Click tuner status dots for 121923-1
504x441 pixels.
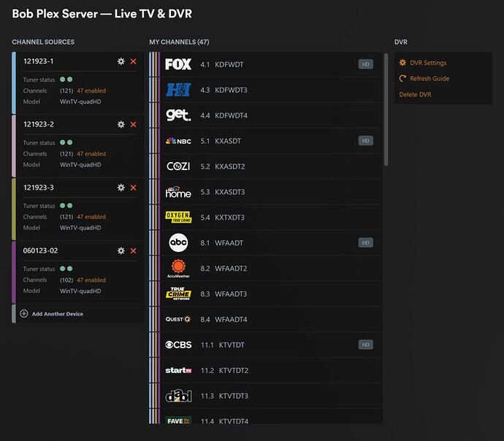[x=66, y=80]
